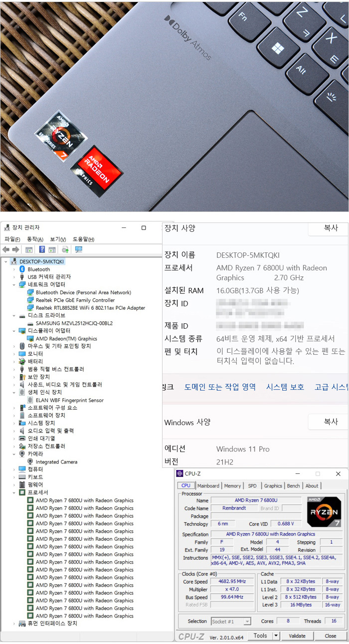
Task: Click the 인쇄 대기열 printer icon
Action: tap(22, 438)
